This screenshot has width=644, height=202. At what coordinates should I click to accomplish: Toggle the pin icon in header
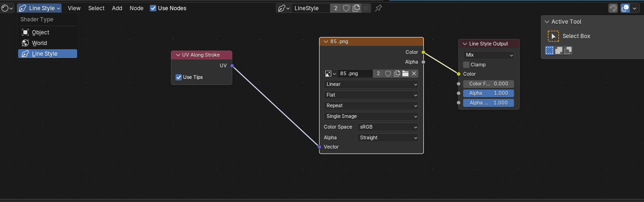379,8
